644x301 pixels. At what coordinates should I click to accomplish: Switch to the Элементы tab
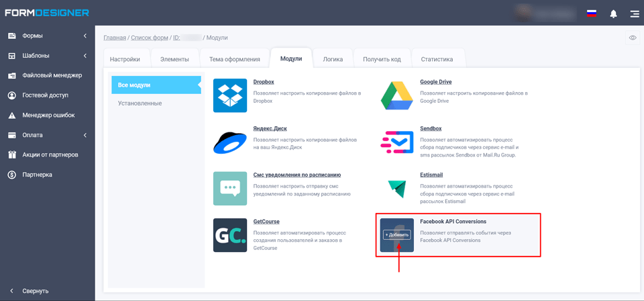click(x=174, y=59)
